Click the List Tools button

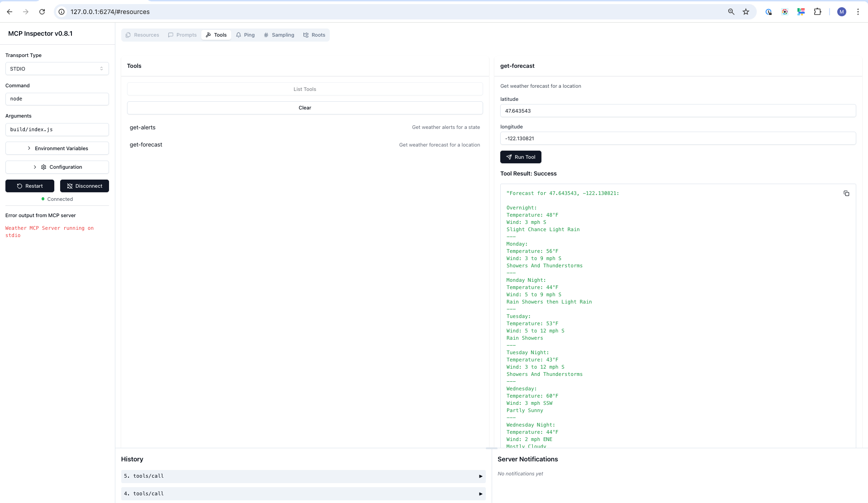(x=305, y=89)
